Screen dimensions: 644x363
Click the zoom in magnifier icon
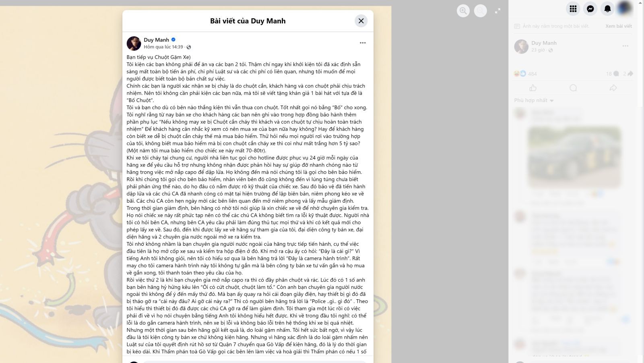point(463,11)
